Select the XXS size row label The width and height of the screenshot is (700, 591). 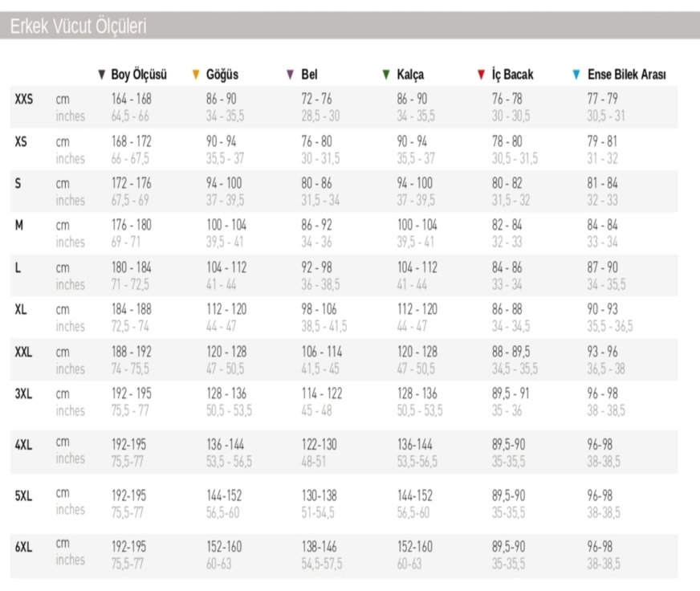click(23, 99)
